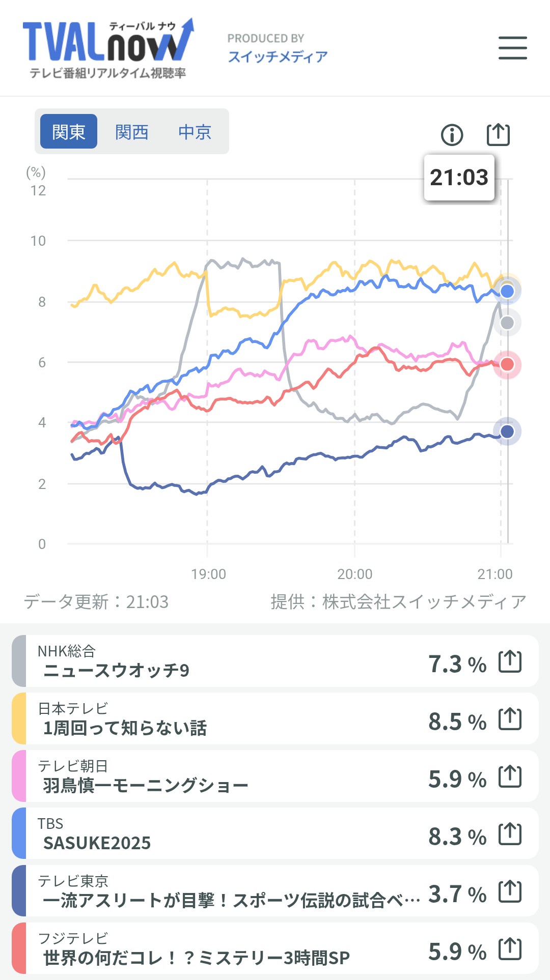Share the テレビ朝日 program rating
Screen dimensions: 550x980
[x=510, y=776]
